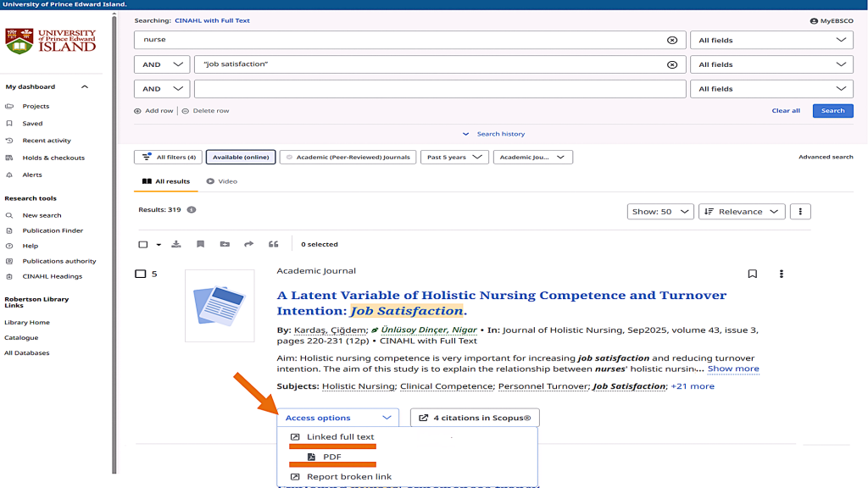
Task: Toggle the select all results checkbox
Action: (143, 244)
